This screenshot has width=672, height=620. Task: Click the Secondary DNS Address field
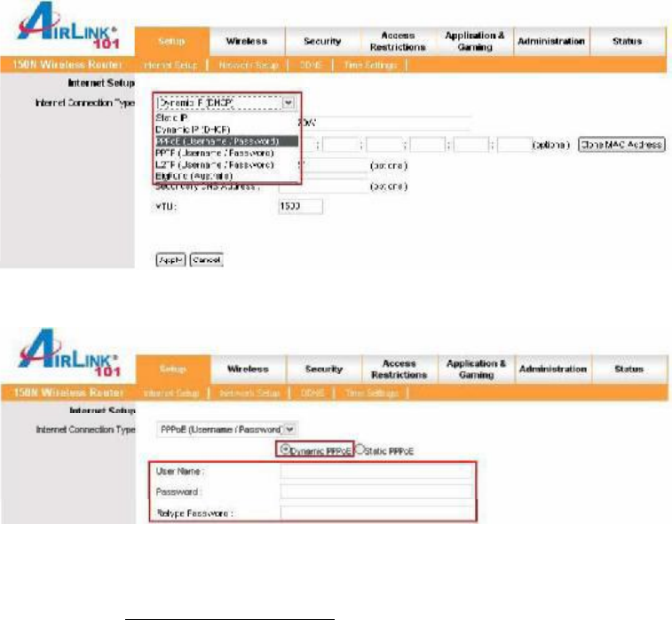point(323,186)
